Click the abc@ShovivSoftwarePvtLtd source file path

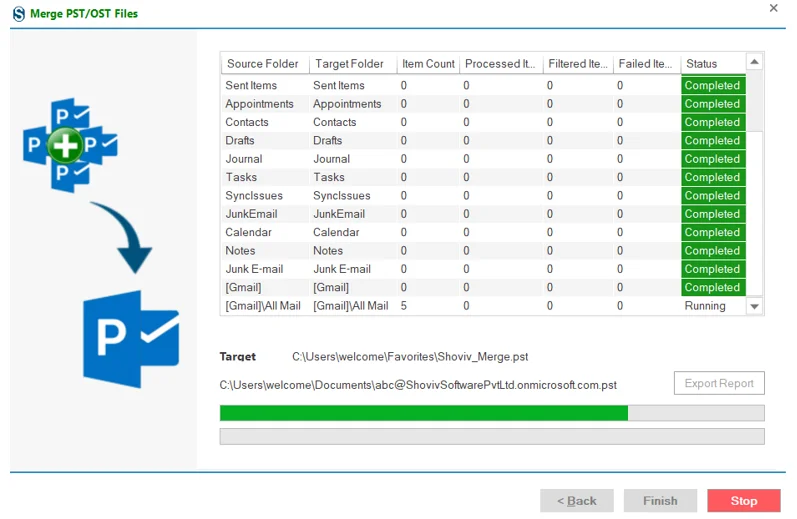pos(418,385)
